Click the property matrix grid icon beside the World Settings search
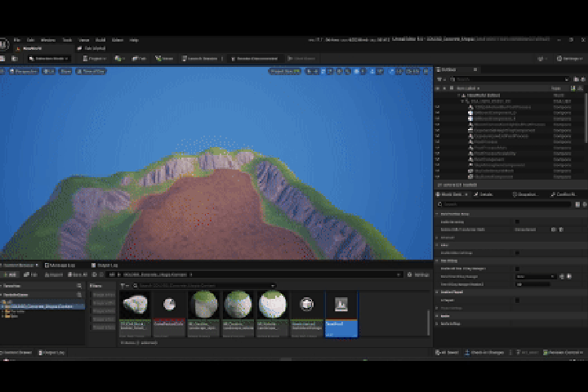This screenshot has width=588, height=392. click(577, 204)
